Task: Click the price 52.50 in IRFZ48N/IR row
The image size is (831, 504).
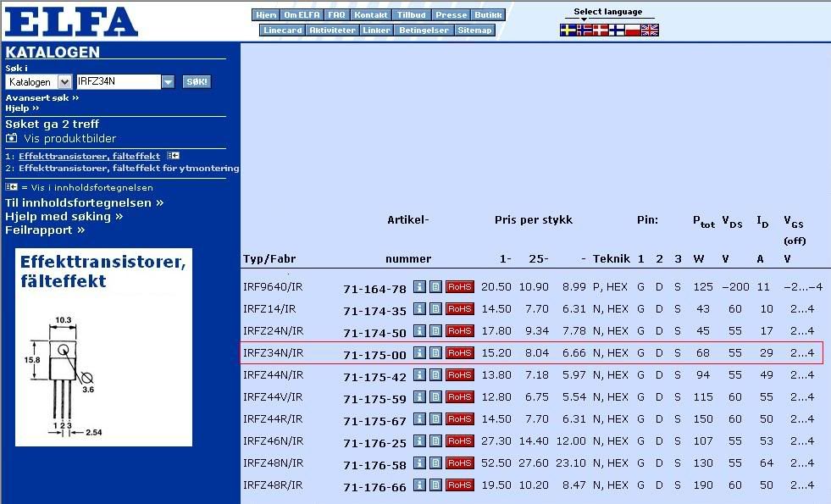Action: [x=496, y=462]
